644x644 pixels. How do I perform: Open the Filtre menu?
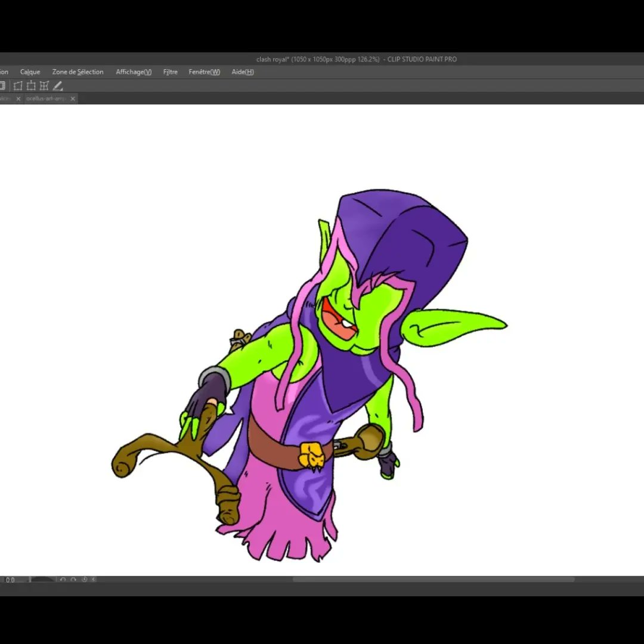[x=170, y=72]
